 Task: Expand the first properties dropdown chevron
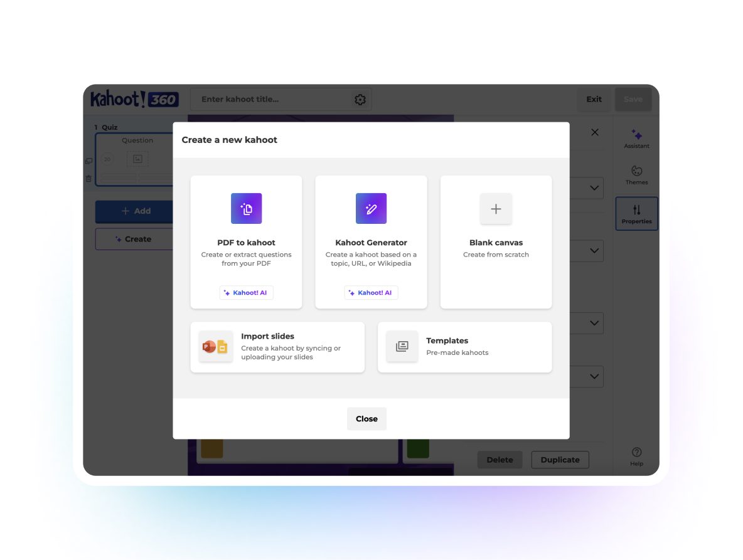coord(594,188)
